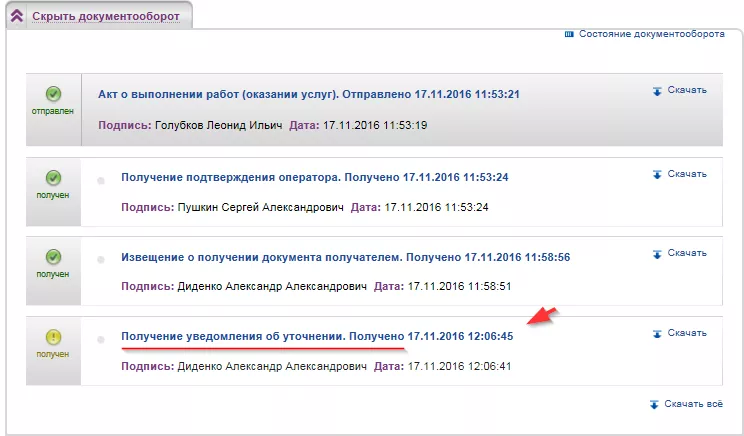Click signature date 17.11.2016 11:53:24 of Пушкин
Screen dimensions: 744x436
click(x=436, y=207)
